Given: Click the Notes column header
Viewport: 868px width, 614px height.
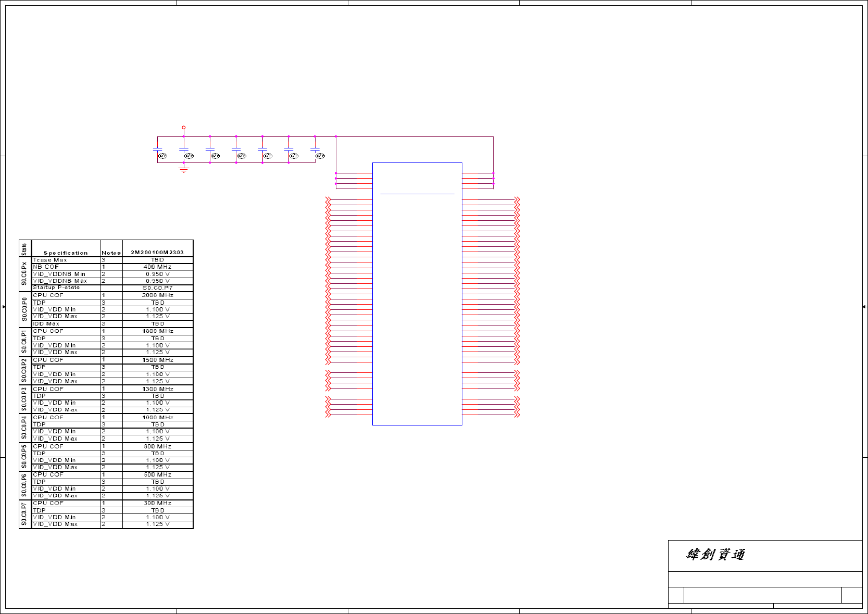Looking at the screenshot, I should coord(111,253).
